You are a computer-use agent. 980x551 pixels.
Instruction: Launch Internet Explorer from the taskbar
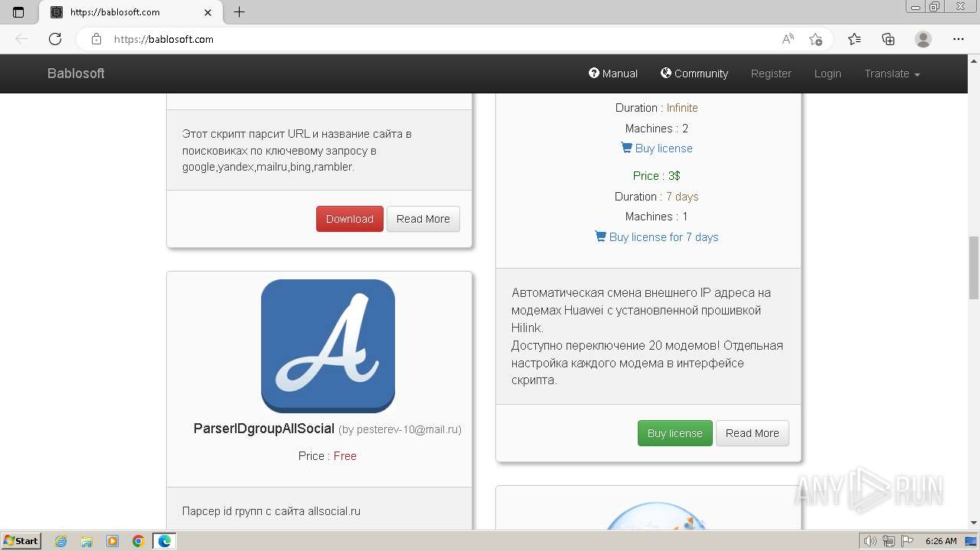[x=61, y=541]
